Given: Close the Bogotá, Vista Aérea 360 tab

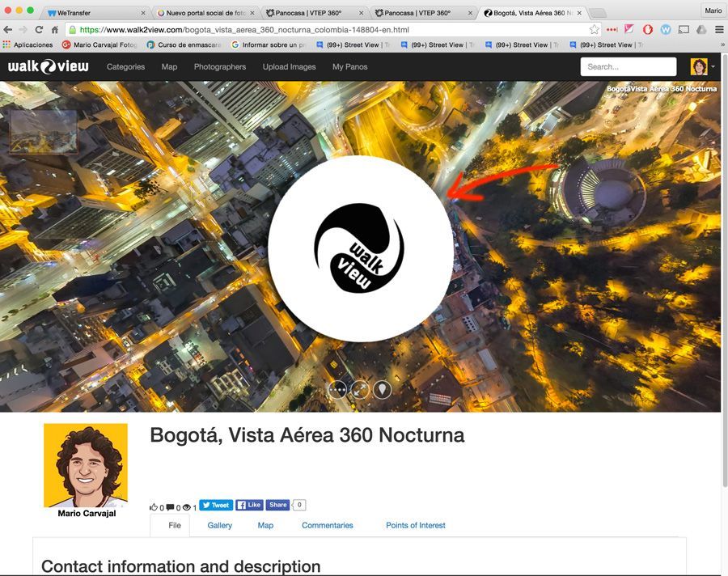Looking at the screenshot, I should point(579,13).
